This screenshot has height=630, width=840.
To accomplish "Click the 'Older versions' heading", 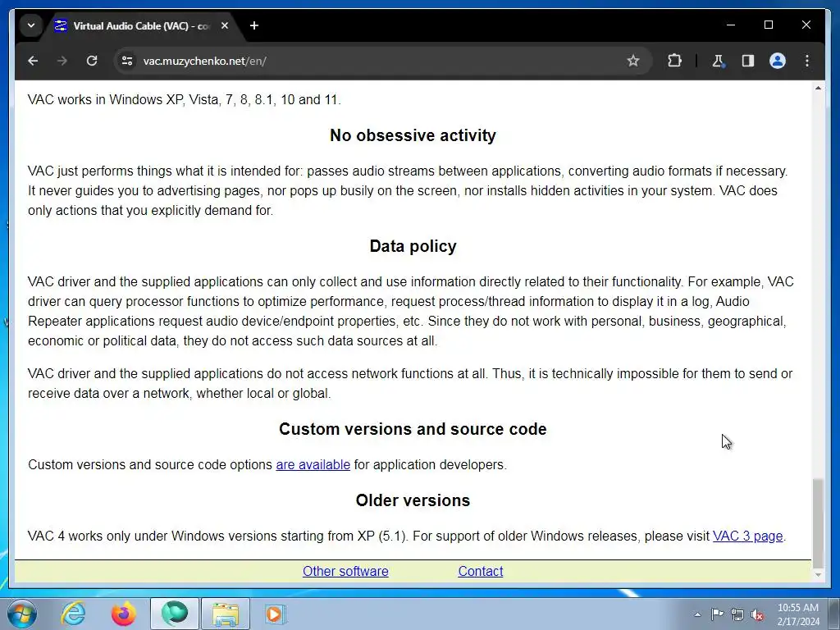I will [x=413, y=500].
